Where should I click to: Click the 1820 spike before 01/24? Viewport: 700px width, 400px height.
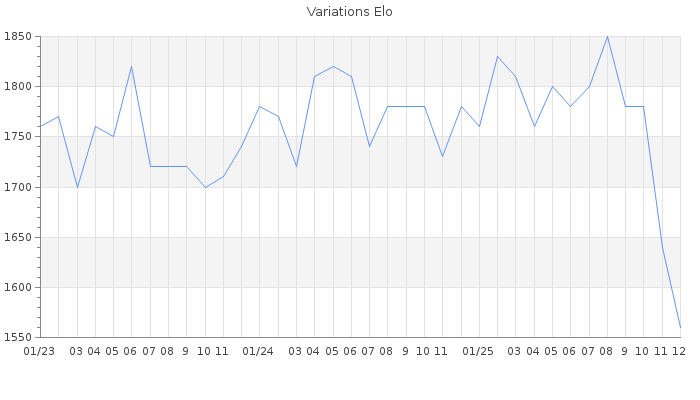(131, 67)
